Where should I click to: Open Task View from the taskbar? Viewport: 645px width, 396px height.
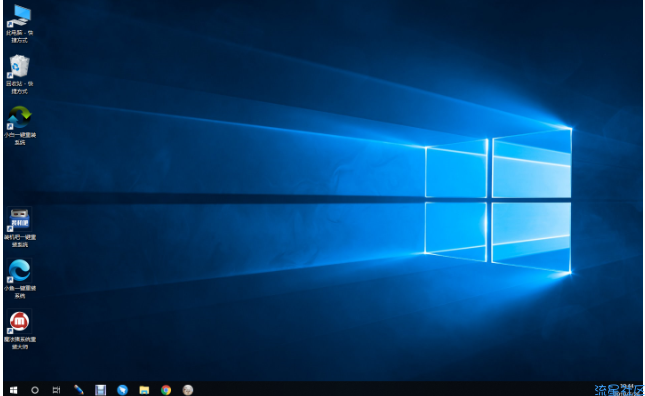(56, 389)
